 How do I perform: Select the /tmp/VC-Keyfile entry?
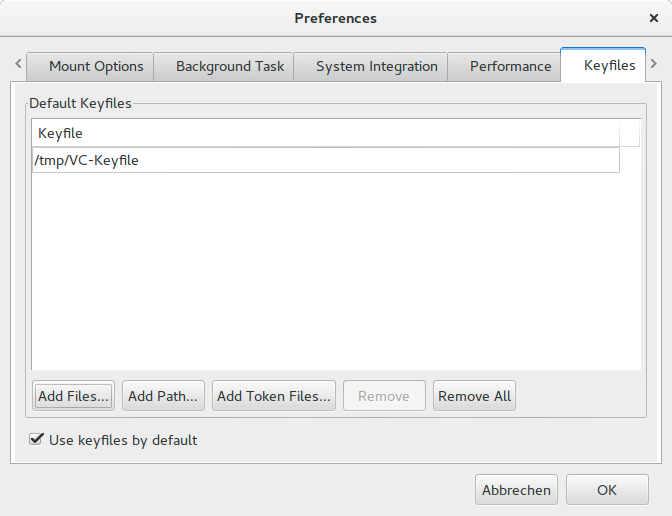[325, 160]
